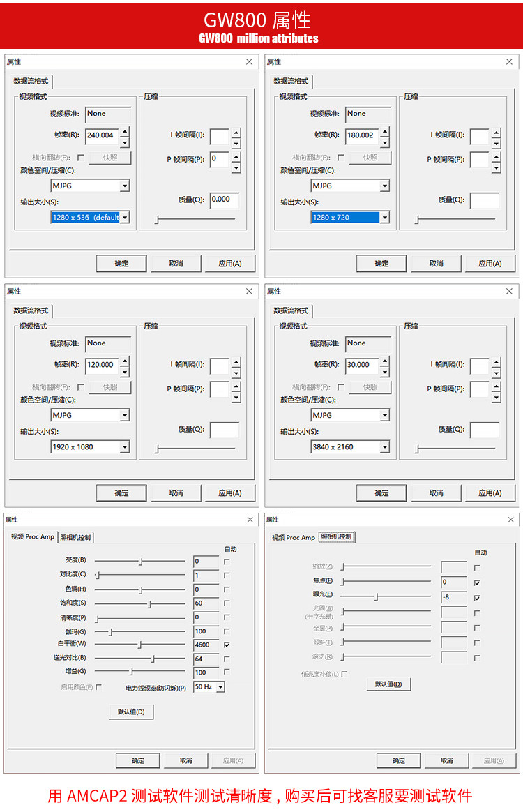
Task: Select 数据流格式 tab in the 30.000 dialog
Action: tap(291, 310)
